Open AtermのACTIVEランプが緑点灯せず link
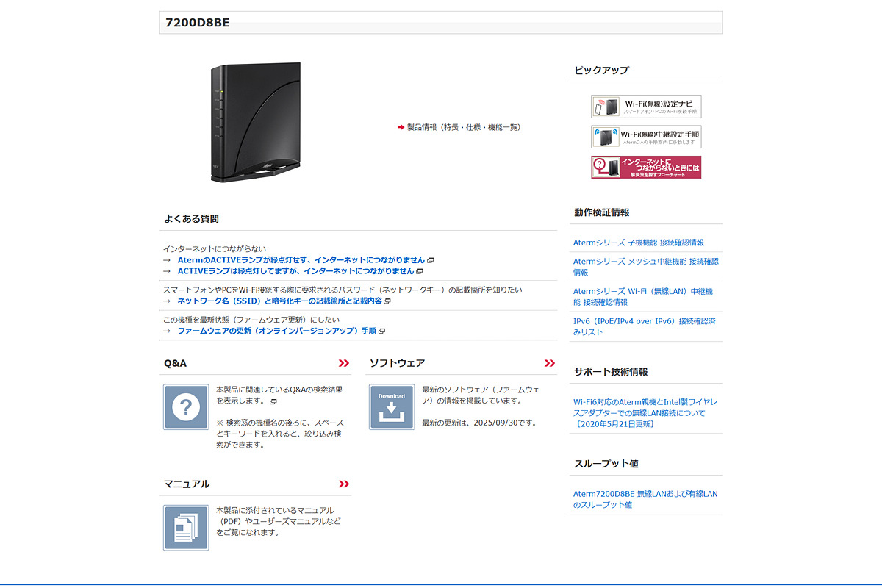 [301, 260]
